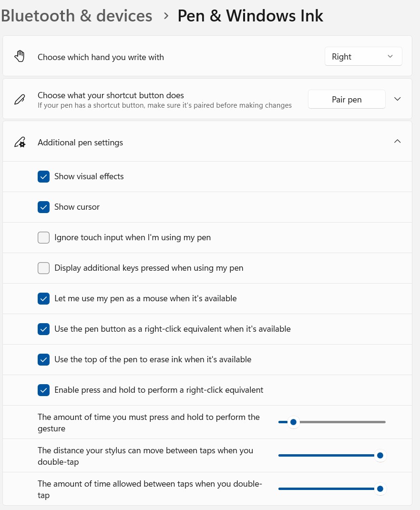Collapse the Additional pen settings section
Viewport: 420px width, 510px height.
coord(398,142)
